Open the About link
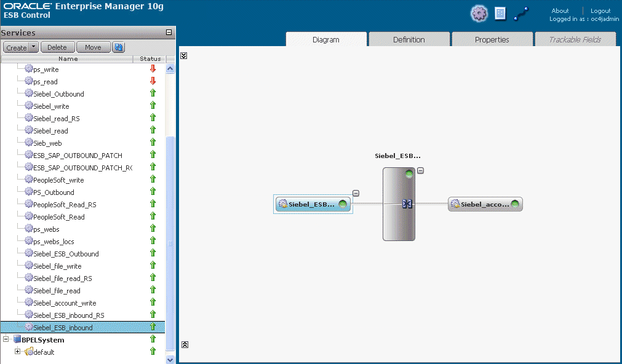The height and width of the screenshot is (364, 622). click(560, 10)
